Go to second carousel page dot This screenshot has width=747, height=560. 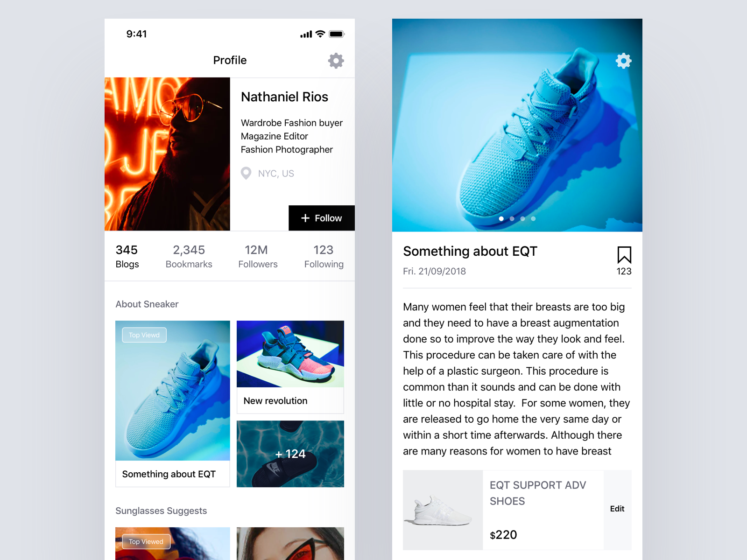coord(512,218)
